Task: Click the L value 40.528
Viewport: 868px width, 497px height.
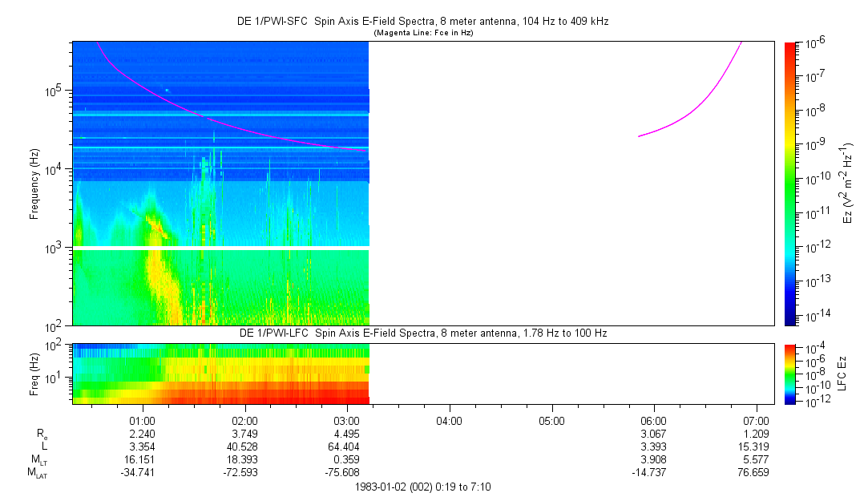Action: point(244,446)
